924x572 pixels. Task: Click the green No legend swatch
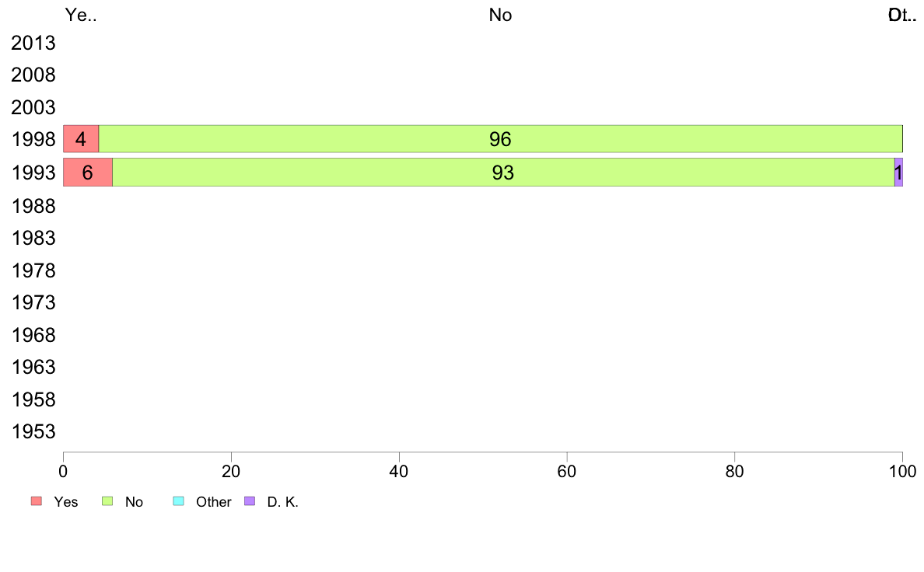[107, 501]
